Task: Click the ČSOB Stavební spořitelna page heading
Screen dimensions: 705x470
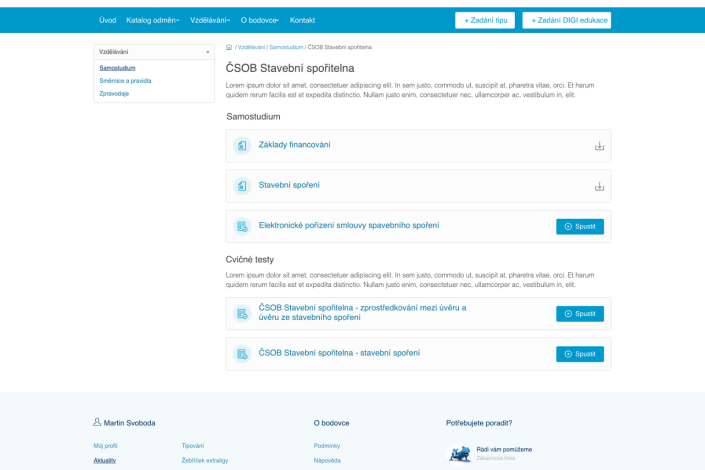Action: pos(290,68)
